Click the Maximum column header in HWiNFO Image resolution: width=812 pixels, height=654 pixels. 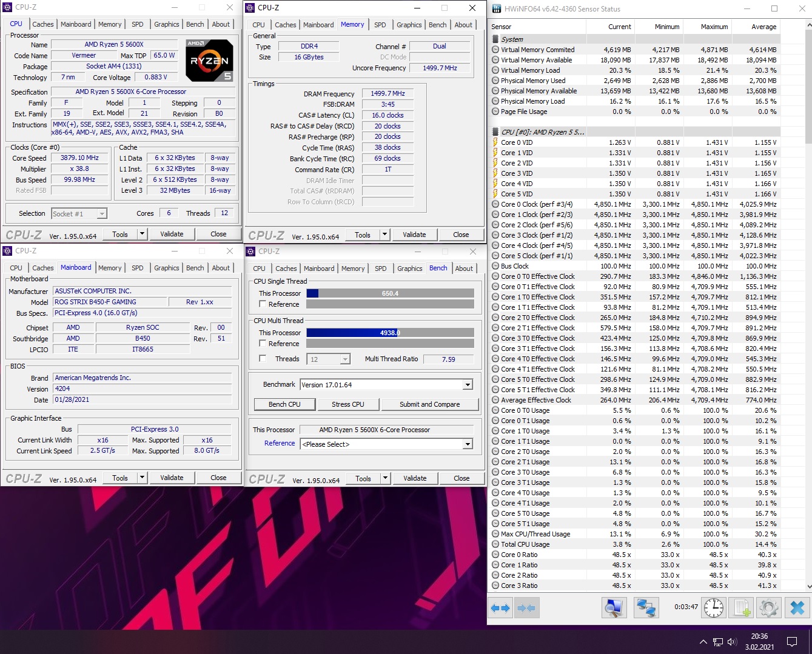pyautogui.click(x=708, y=27)
